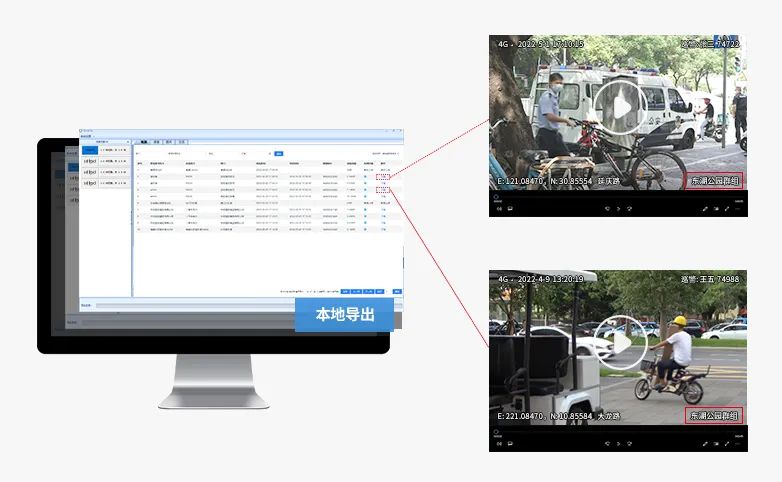Click the volume icon at bottom-left of the bottom video
Screen dimensions: 782x482
tap(498, 442)
